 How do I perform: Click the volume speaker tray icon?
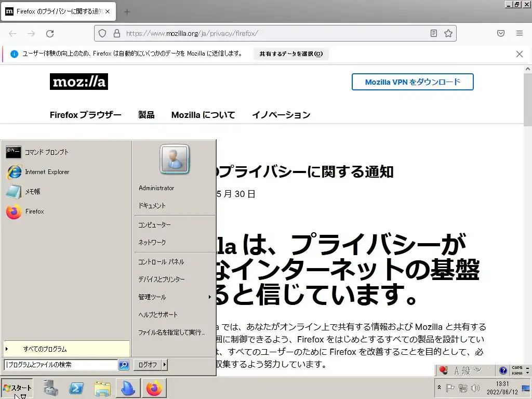pyautogui.click(x=475, y=388)
